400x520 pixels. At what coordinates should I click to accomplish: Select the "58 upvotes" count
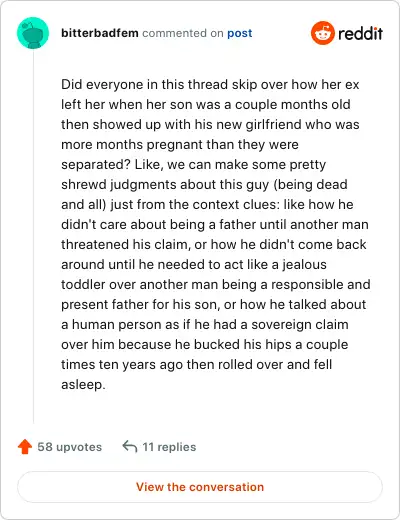click(70, 447)
